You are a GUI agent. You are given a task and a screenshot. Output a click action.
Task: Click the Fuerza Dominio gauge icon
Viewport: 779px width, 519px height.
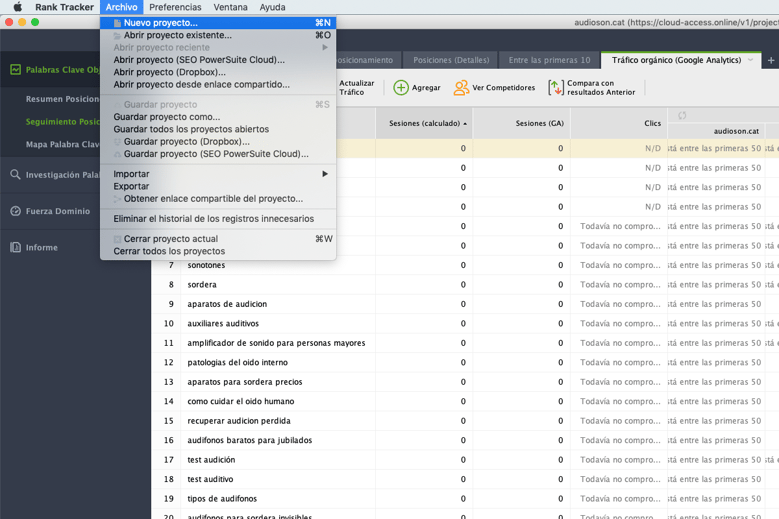point(15,211)
